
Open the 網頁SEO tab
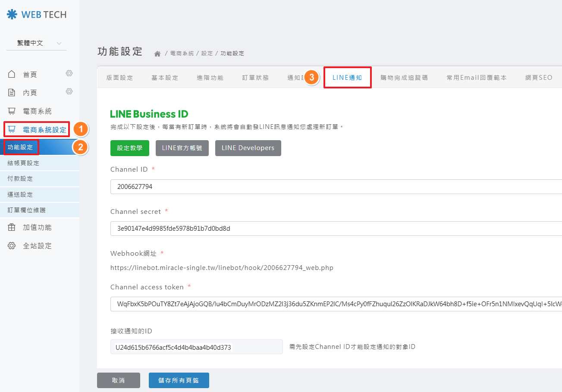[x=538, y=78]
